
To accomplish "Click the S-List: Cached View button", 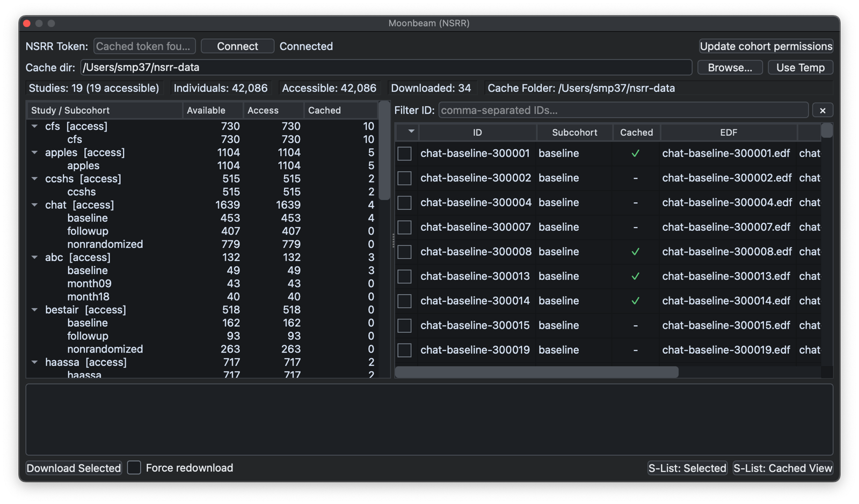I will 783,468.
